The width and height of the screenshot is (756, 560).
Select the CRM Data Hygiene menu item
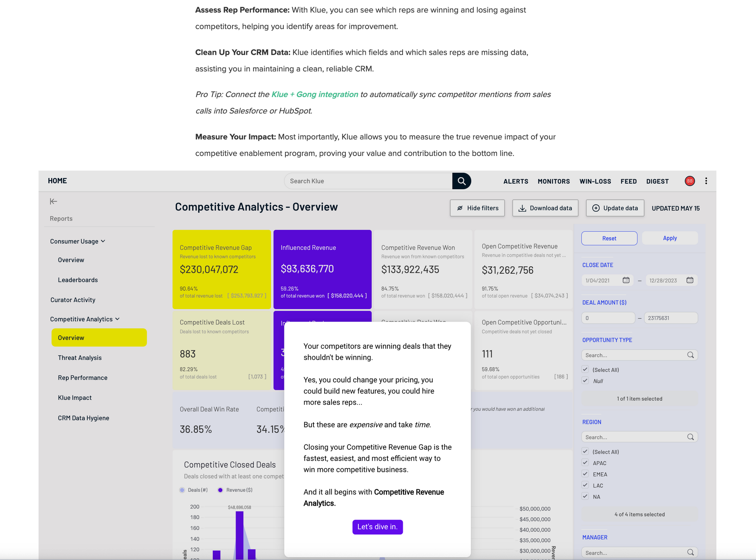pos(83,418)
